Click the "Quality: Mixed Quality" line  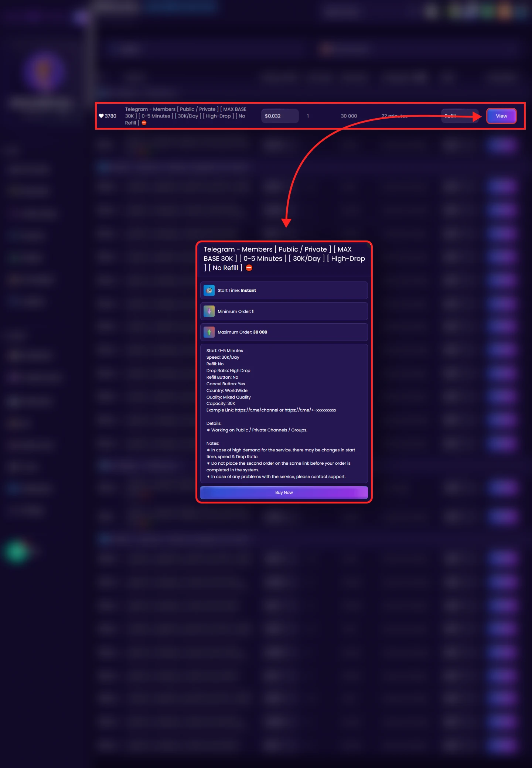(x=228, y=397)
